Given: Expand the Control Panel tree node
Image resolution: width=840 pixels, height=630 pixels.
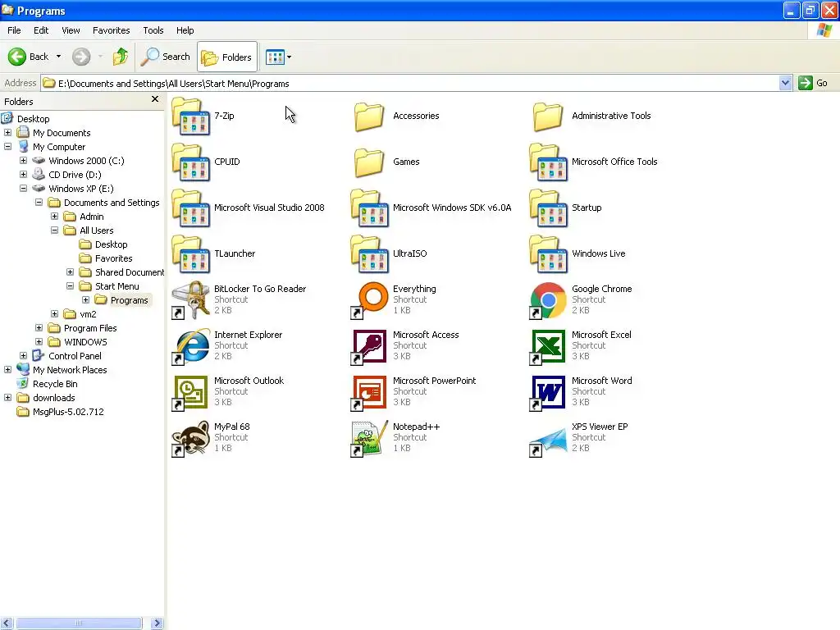Looking at the screenshot, I should pos(23,356).
